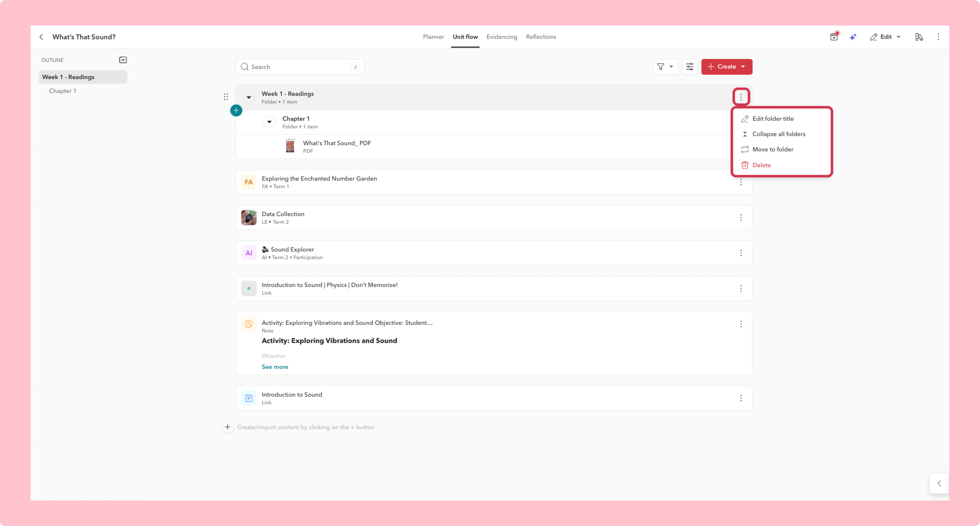Collapse the Week 1 - Readings folder

(x=249, y=98)
